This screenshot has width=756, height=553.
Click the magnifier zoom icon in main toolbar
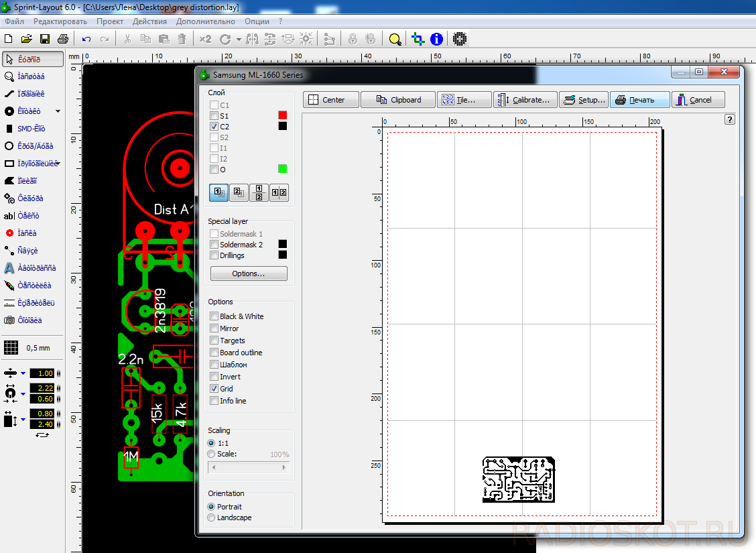pyautogui.click(x=395, y=40)
